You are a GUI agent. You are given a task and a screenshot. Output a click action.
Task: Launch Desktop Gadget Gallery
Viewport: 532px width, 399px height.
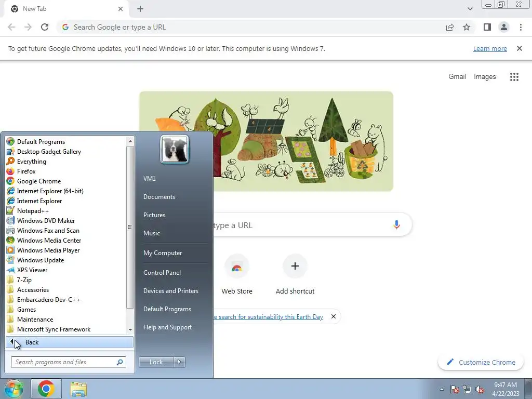[49, 152]
